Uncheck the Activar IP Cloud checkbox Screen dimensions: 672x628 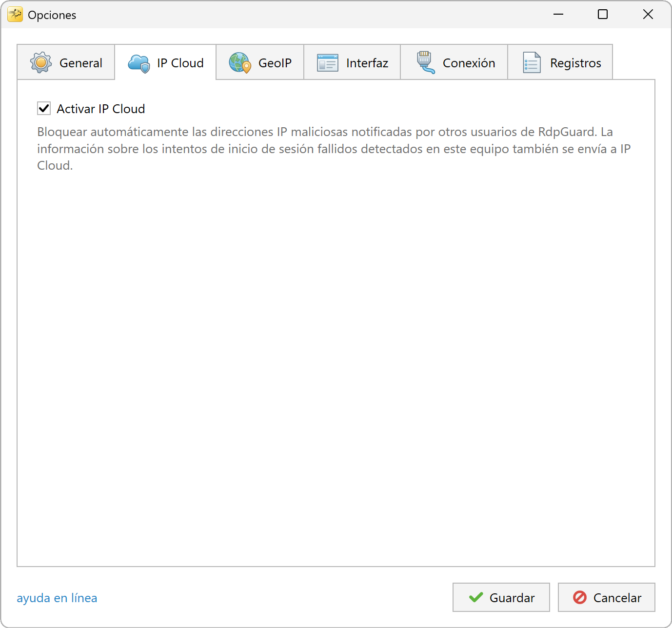[x=44, y=108]
